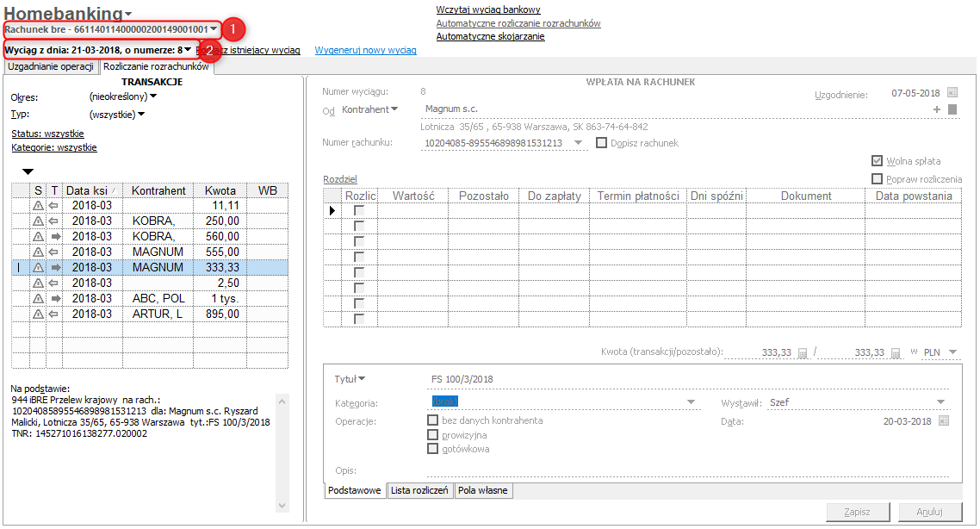Open Okres (nieokreślony) dropdown

click(x=153, y=96)
